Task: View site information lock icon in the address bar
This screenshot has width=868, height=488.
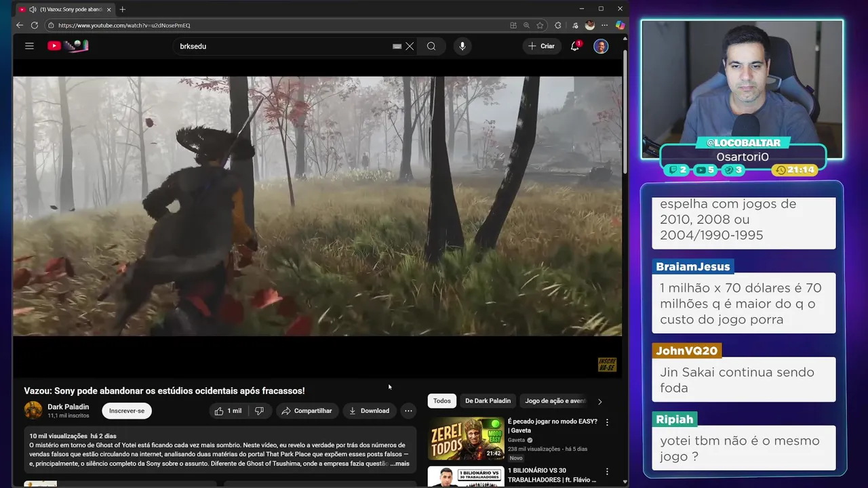Action: 50,25
